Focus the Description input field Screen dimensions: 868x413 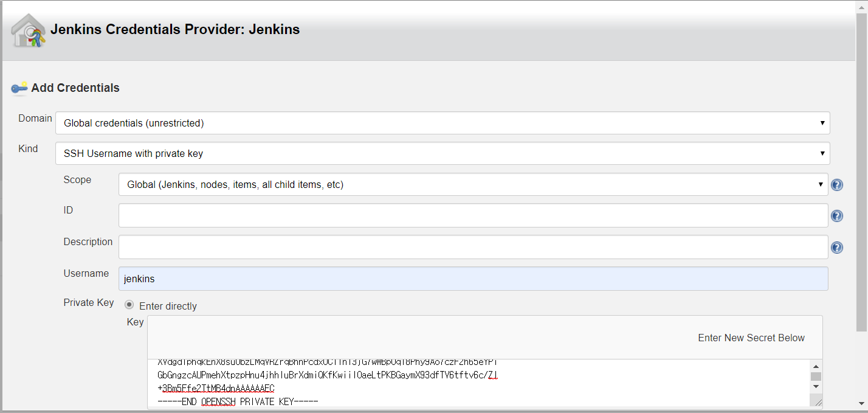tap(473, 247)
